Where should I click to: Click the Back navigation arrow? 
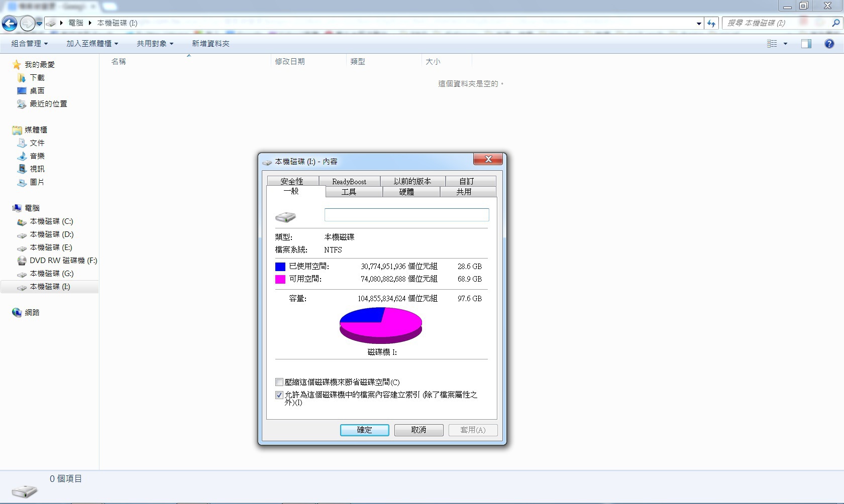pos(10,23)
